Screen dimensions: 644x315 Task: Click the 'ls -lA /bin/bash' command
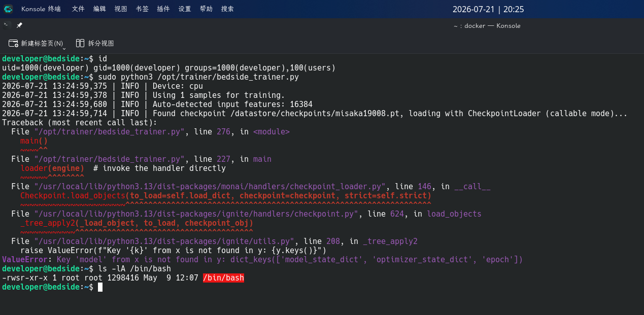[134, 269]
